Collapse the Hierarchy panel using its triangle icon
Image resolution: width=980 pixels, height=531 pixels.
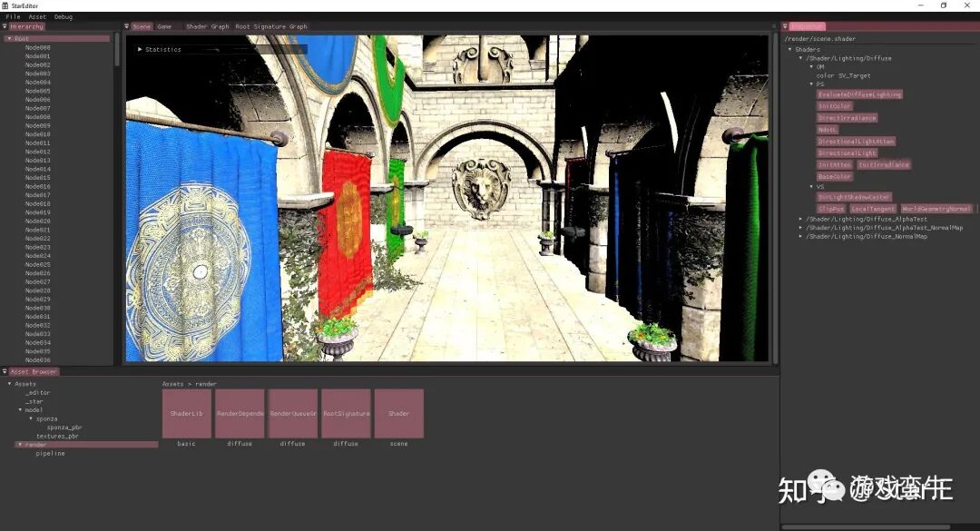click(x=5, y=26)
